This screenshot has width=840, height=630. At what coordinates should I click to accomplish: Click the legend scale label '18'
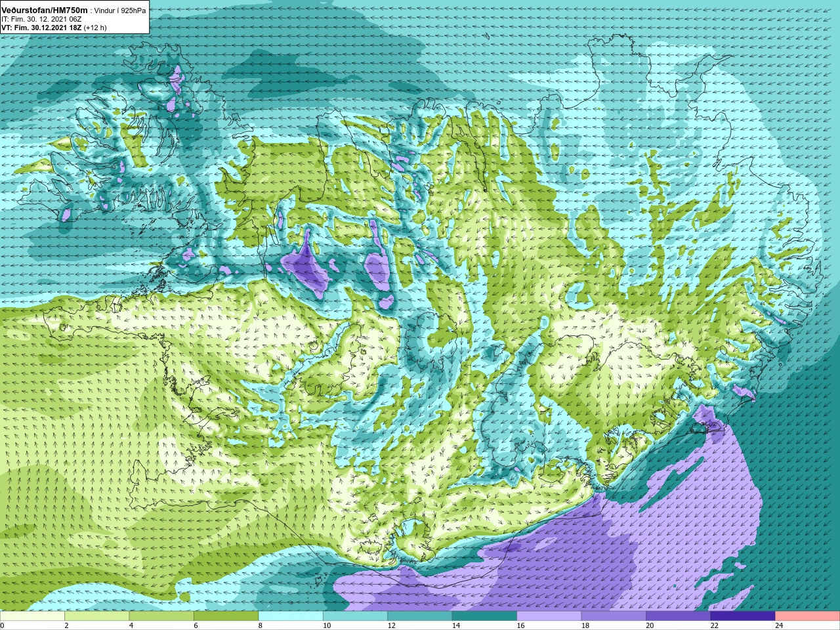pos(585,625)
